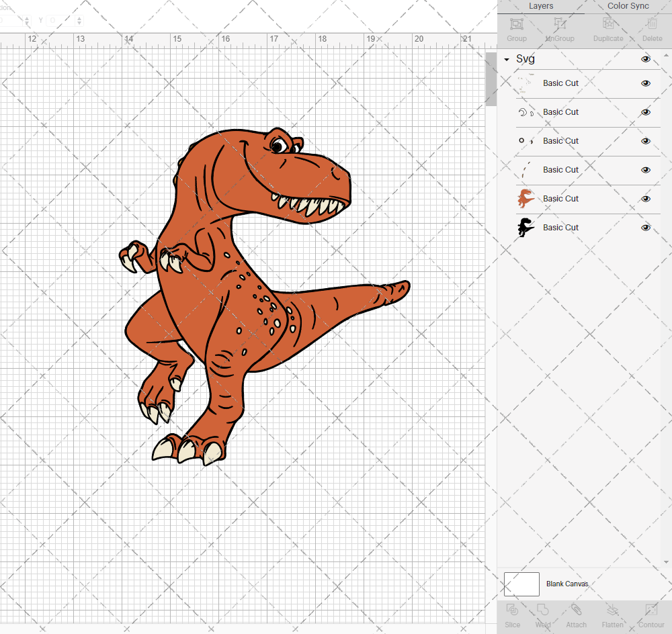Click the Weld tool icon
The image size is (672, 634).
pos(542,610)
